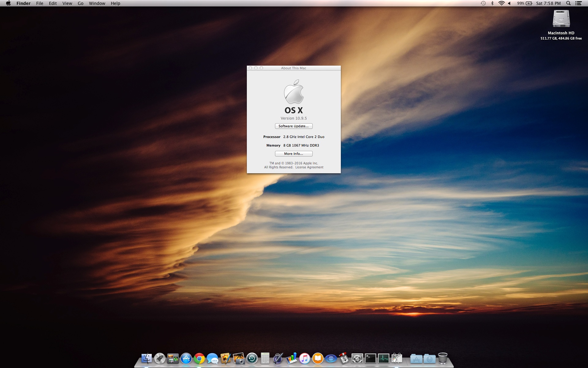Open iPhoto camera icon in Dock
Viewport: 588px width, 368px height.
[x=239, y=358]
